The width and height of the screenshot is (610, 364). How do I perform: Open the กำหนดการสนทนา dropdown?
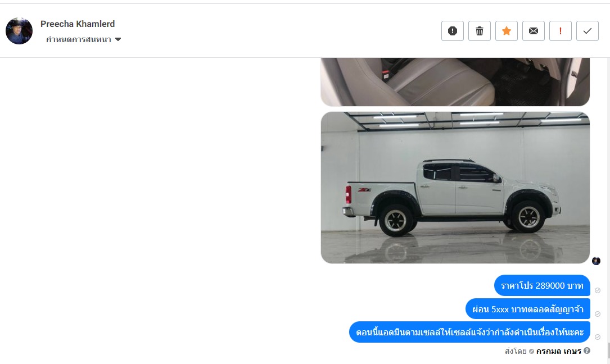coord(83,39)
